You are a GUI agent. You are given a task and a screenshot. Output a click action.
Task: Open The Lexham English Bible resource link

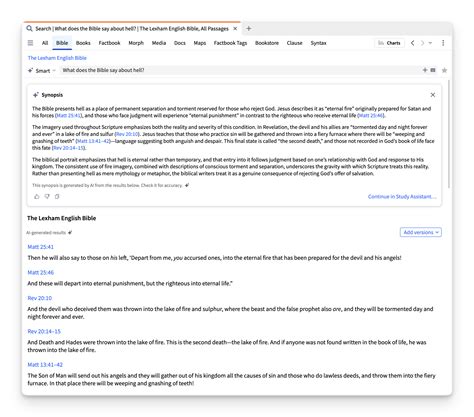coord(57,58)
